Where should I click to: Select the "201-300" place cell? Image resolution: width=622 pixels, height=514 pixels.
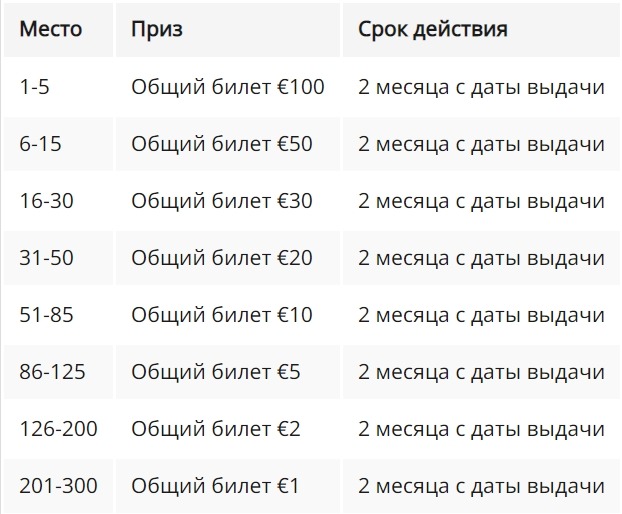pyautogui.click(x=58, y=487)
